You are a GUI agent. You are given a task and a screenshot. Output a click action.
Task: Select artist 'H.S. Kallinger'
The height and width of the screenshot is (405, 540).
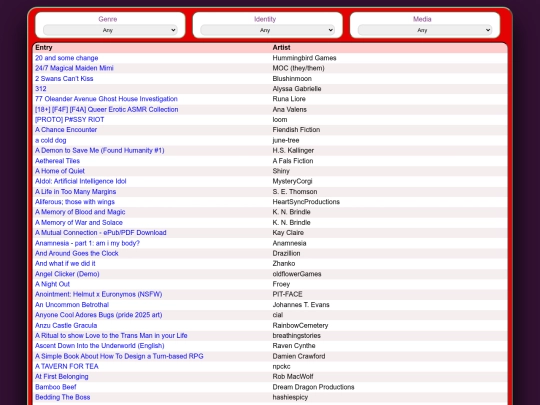click(x=293, y=150)
